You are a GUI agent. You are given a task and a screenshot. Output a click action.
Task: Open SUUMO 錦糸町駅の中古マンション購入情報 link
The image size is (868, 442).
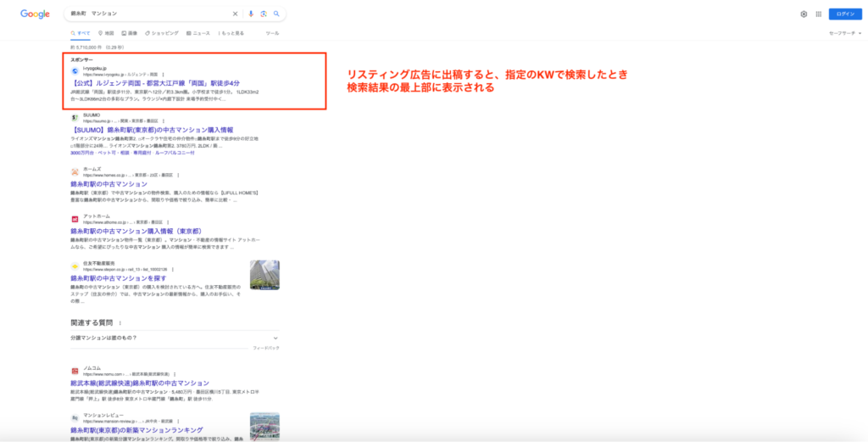coord(153,130)
